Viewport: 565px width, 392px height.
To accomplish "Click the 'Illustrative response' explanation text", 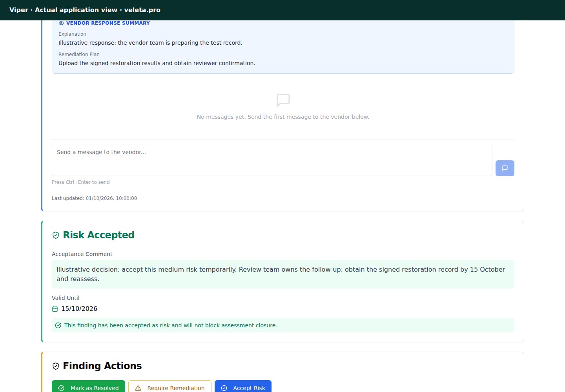I will [x=150, y=43].
